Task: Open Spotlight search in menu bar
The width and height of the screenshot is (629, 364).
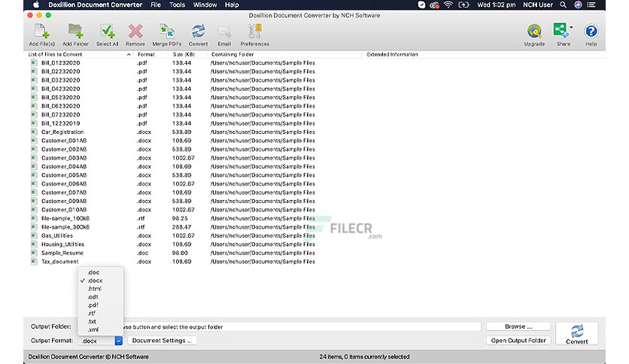Action: point(564,5)
